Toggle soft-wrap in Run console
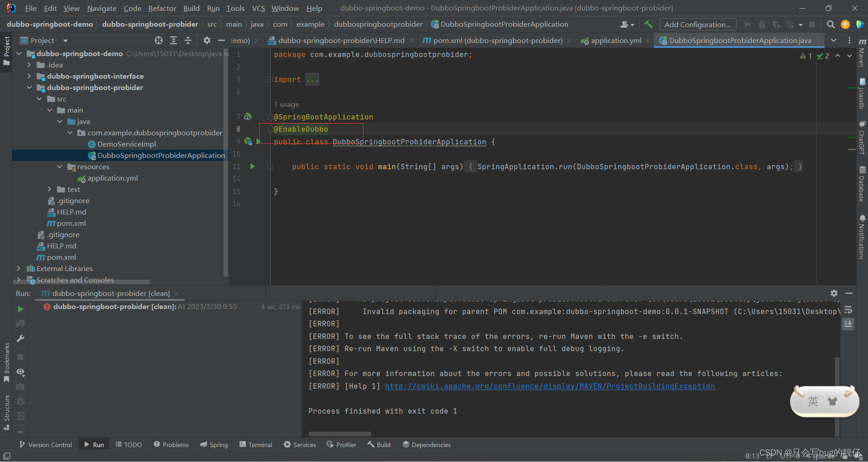Image resolution: width=868 pixels, height=462 pixels. [848, 310]
